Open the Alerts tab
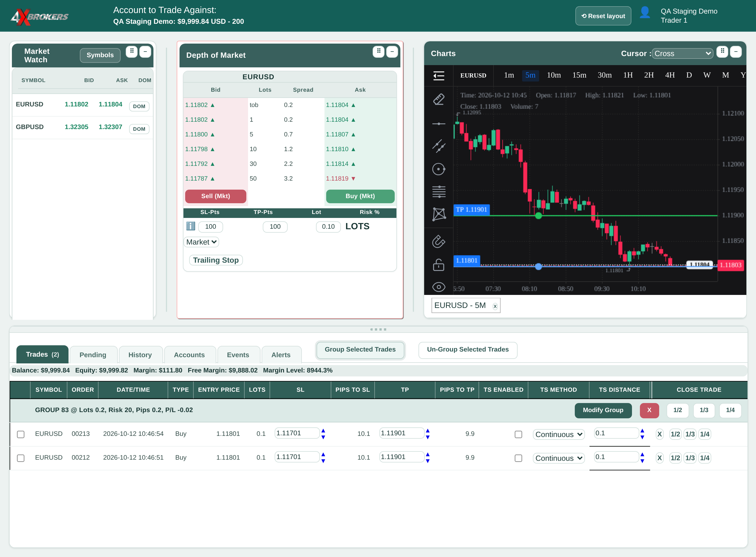The width and height of the screenshot is (756, 557). click(281, 355)
